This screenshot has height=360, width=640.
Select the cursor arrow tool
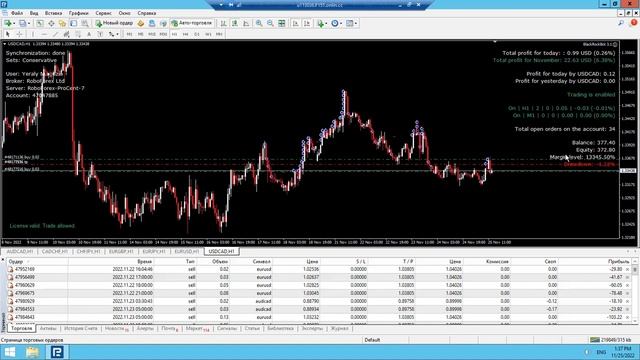pyautogui.click(x=8, y=34)
